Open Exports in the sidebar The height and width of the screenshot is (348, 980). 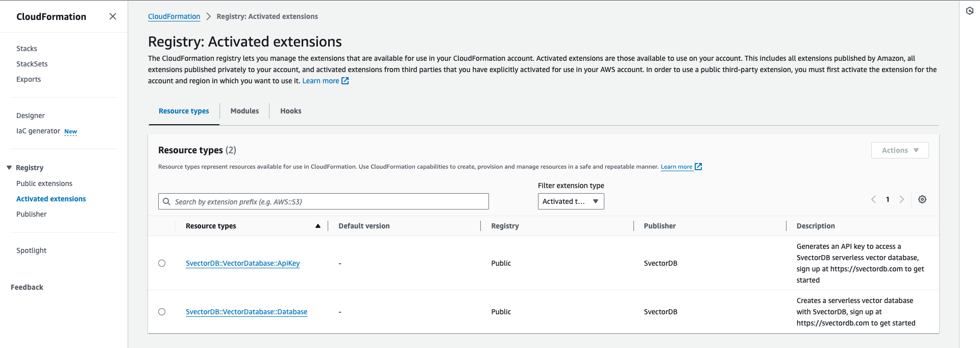[29, 79]
